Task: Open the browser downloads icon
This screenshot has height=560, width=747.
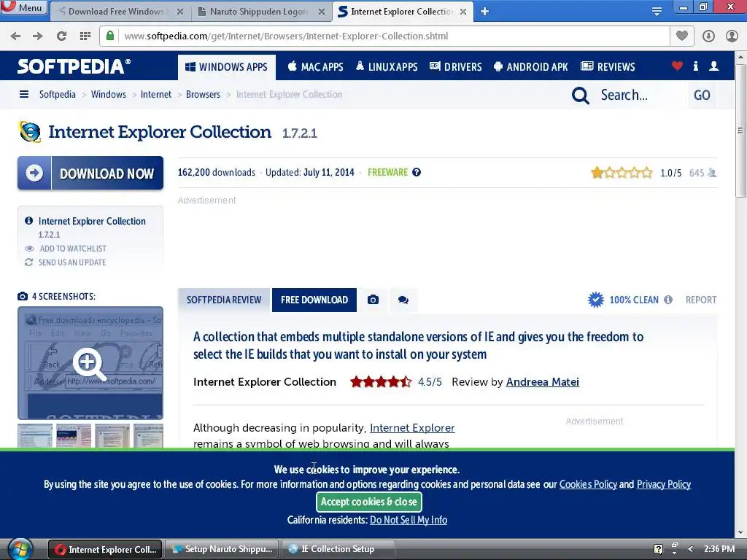Action: [x=708, y=36]
